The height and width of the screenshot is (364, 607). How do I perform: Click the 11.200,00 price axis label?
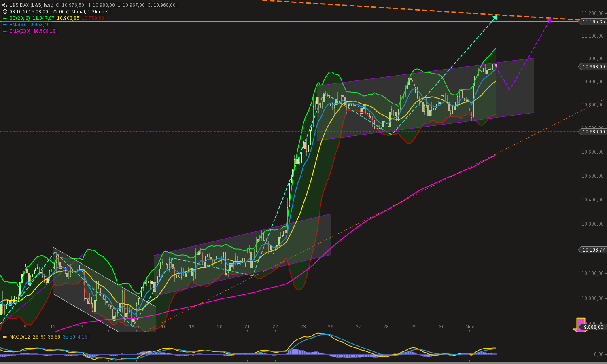(x=593, y=13)
